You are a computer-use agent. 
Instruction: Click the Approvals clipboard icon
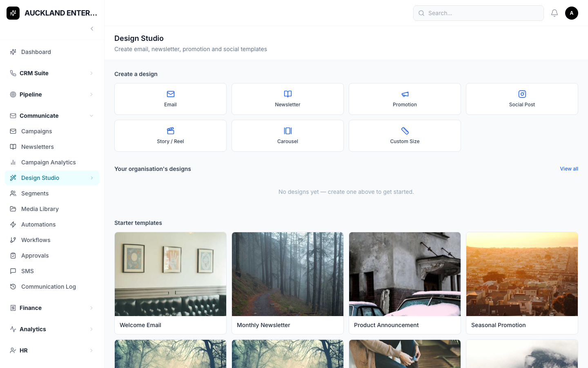coord(13,256)
